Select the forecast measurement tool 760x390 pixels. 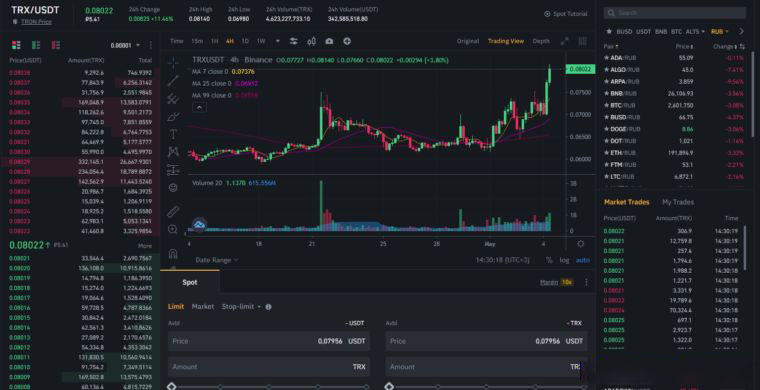click(173, 170)
